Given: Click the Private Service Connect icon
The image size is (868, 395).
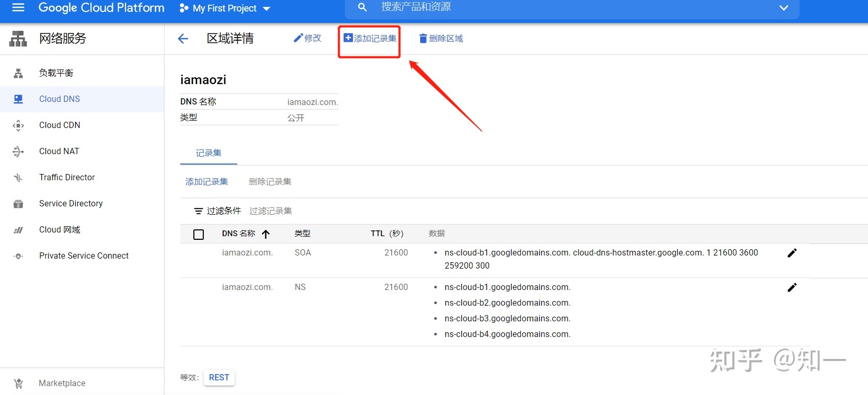Looking at the screenshot, I should click(18, 256).
